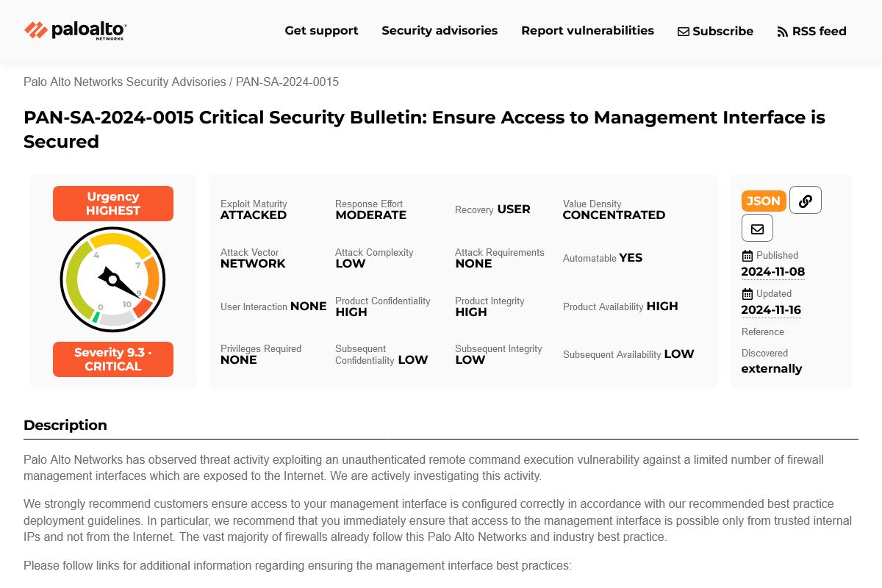The height and width of the screenshot is (588, 882).
Task: Click Product Integrity HIGH metric
Action: [490, 306]
